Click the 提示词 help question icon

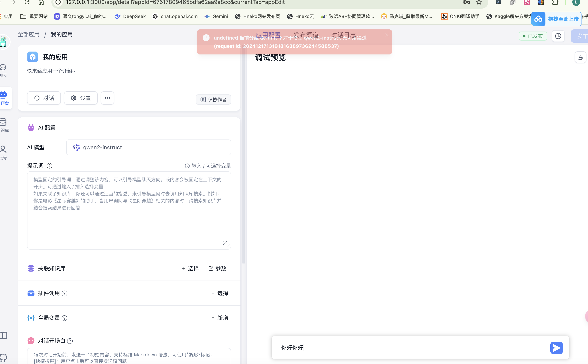(49, 166)
